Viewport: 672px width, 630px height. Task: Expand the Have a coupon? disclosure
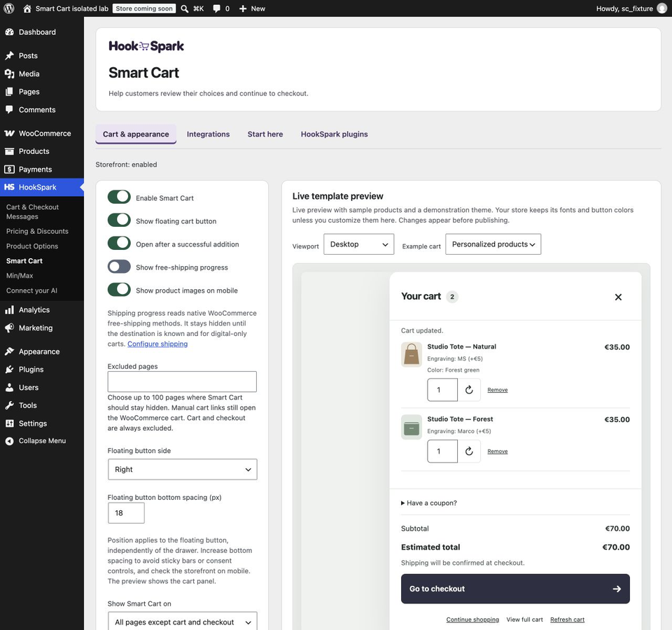point(429,503)
